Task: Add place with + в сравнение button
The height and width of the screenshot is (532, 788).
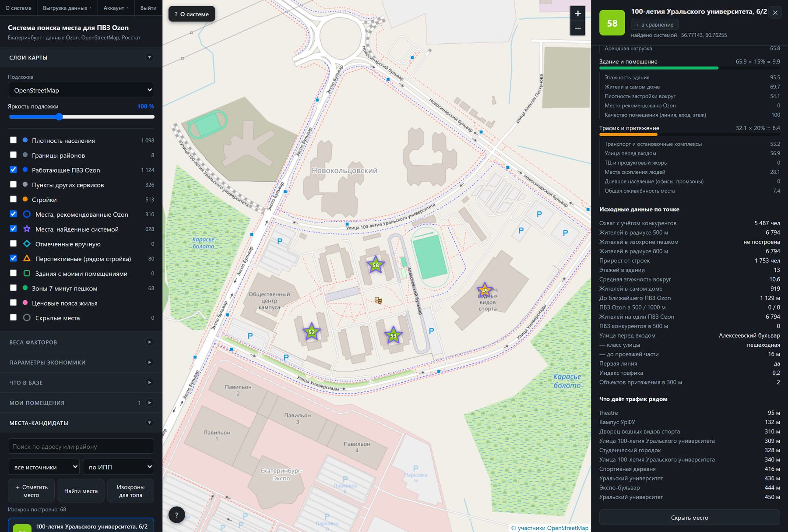Action: [x=654, y=25]
